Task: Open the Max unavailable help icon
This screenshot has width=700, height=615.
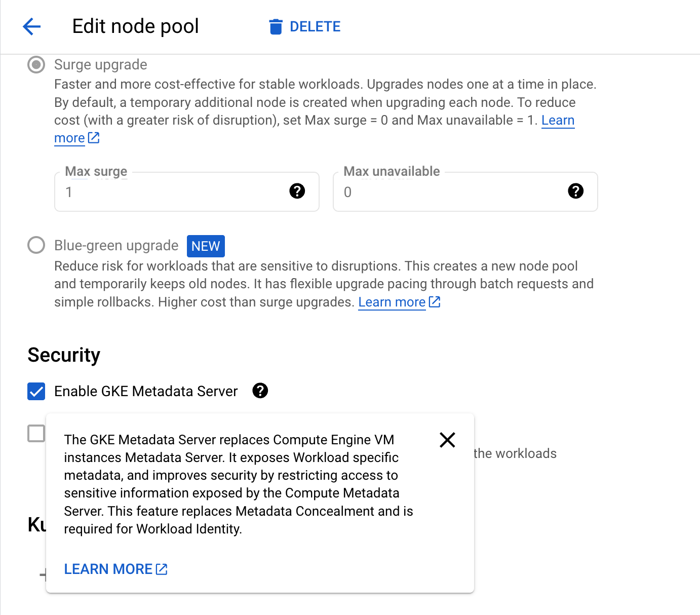Action: (576, 191)
